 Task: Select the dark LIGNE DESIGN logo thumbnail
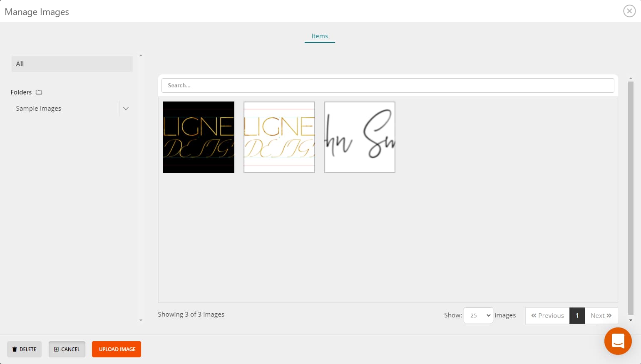[199, 137]
